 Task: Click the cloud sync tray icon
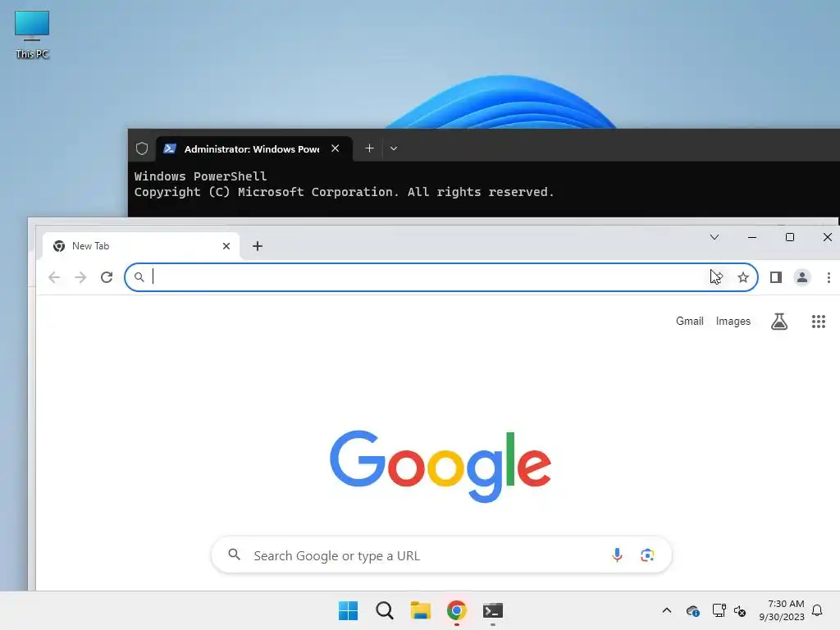(692, 610)
